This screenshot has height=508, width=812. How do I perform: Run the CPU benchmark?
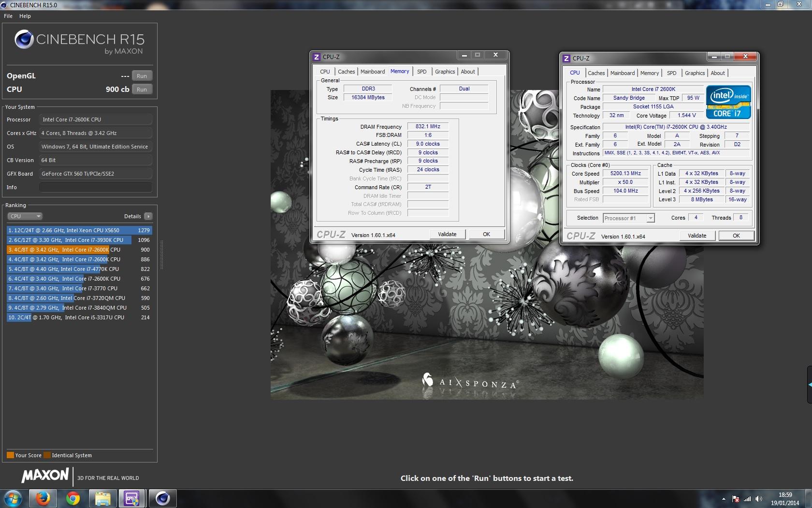(142, 90)
